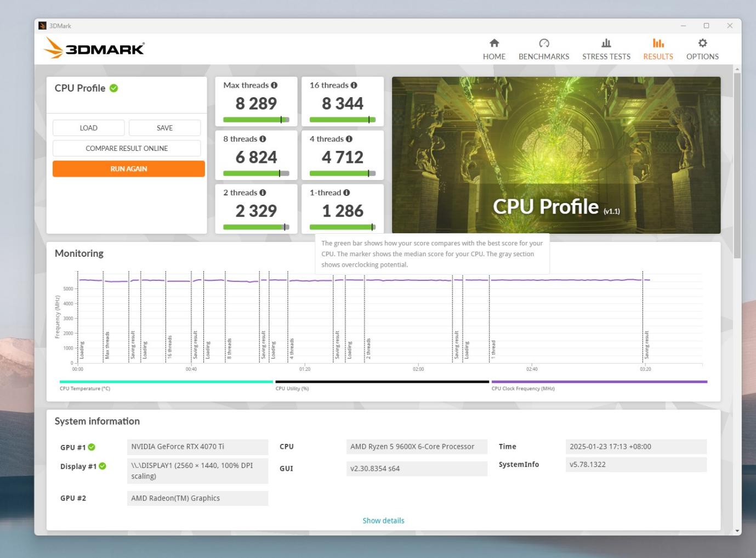Toggle the CPU Clock Frequency graph legend
Image resolution: width=756 pixels, height=558 pixels.
599,385
